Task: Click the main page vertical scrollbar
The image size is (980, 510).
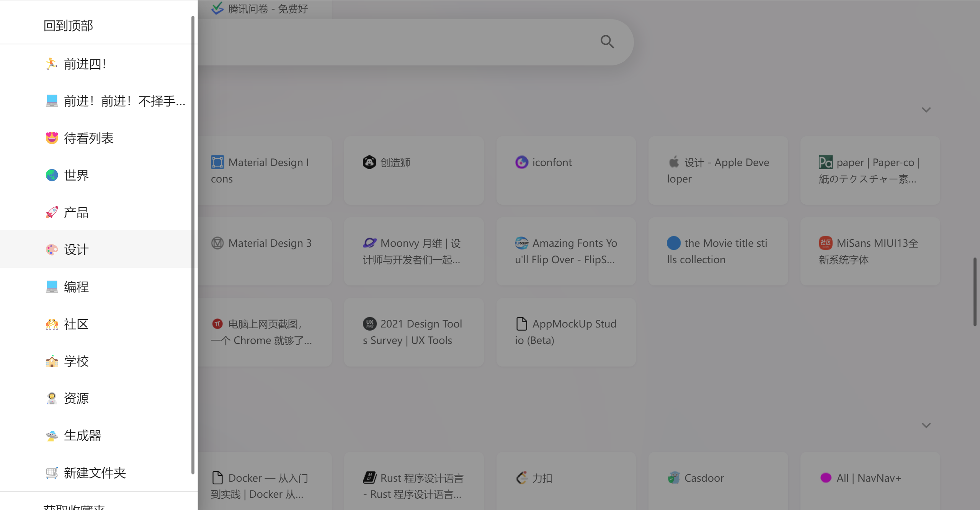Action: pos(975,292)
